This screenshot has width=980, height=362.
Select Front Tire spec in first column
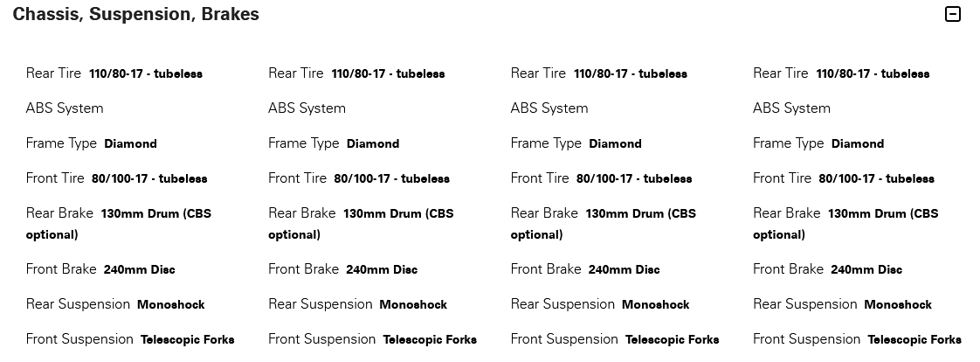point(116,178)
